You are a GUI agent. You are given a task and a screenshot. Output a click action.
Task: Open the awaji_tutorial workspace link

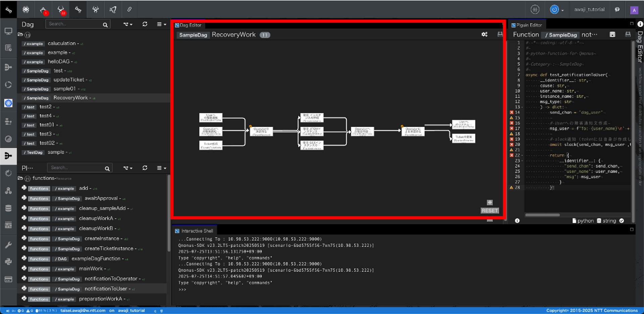pos(589,10)
